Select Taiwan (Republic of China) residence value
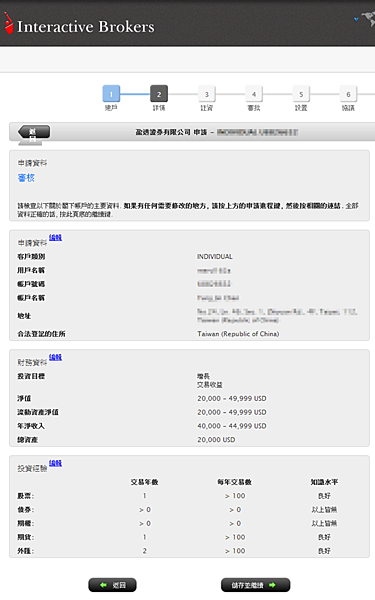This screenshot has width=375, height=600. point(238,334)
